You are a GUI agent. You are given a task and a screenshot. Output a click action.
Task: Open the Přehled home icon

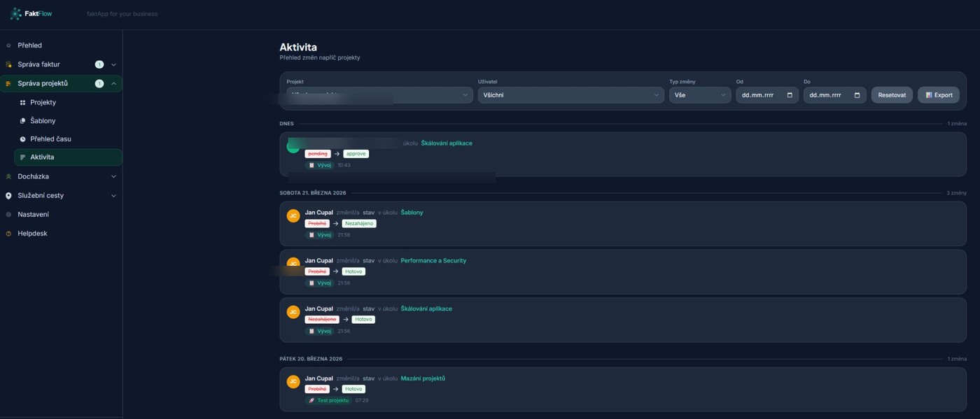coord(8,45)
